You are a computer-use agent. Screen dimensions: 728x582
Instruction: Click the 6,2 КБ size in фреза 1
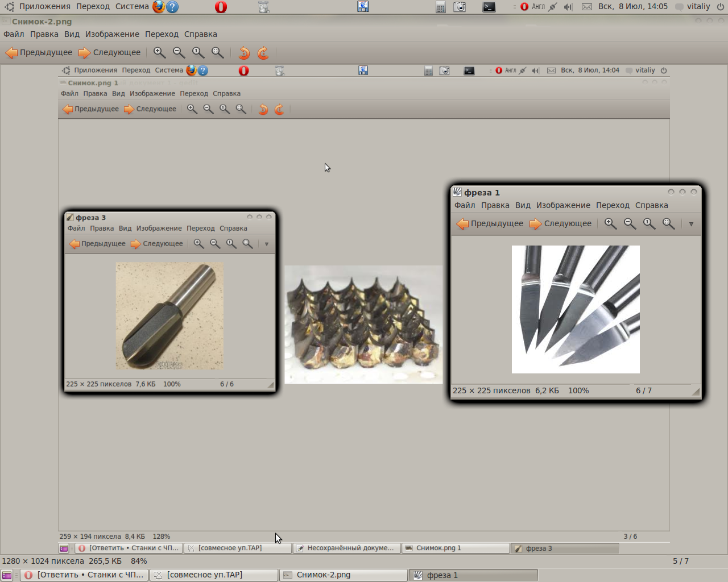(x=547, y=390)
